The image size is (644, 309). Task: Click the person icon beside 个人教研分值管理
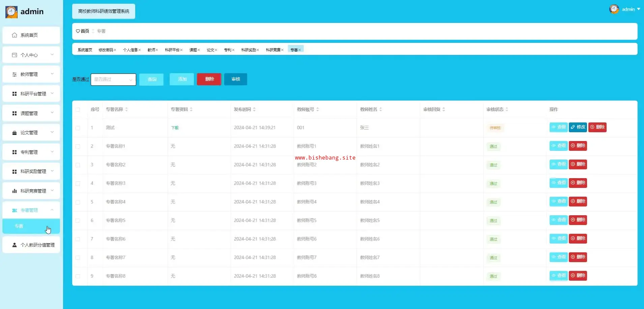click(14, 245)
